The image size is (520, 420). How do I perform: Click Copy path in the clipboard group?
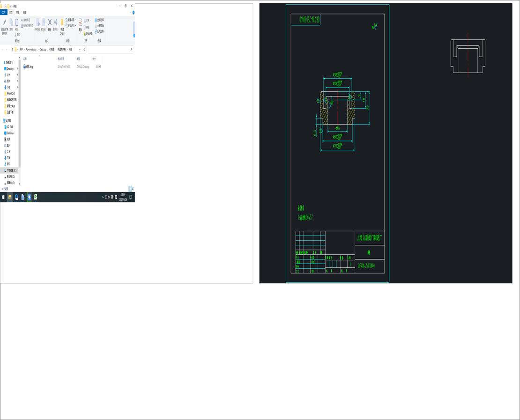(x=26, y=20)
